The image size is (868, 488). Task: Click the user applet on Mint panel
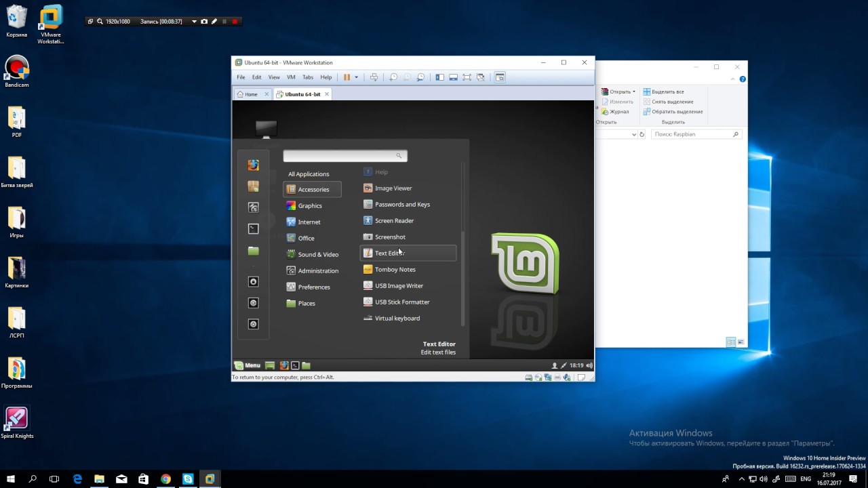555,365
